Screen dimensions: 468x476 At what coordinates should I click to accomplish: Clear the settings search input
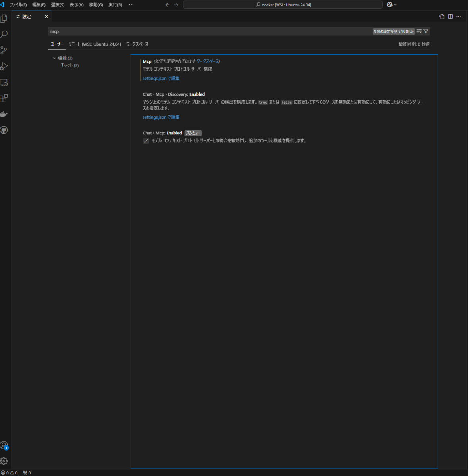(x=418, y=31)
